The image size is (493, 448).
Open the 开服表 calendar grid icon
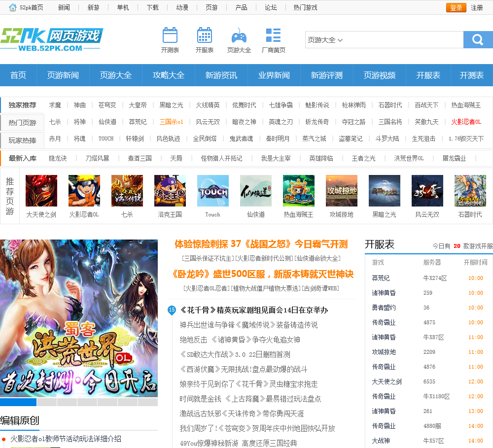[205, 35]
